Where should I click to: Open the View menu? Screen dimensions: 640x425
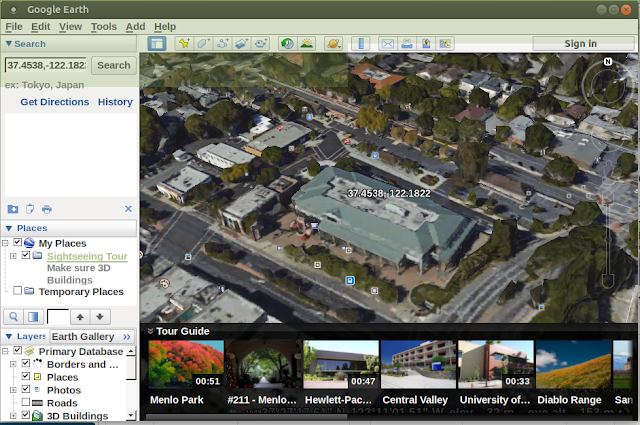(70, 27)
